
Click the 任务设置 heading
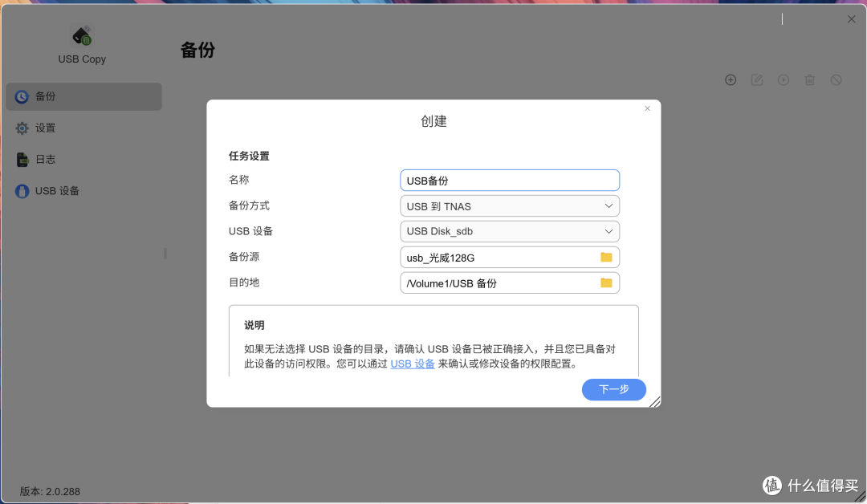coord(249,156)
